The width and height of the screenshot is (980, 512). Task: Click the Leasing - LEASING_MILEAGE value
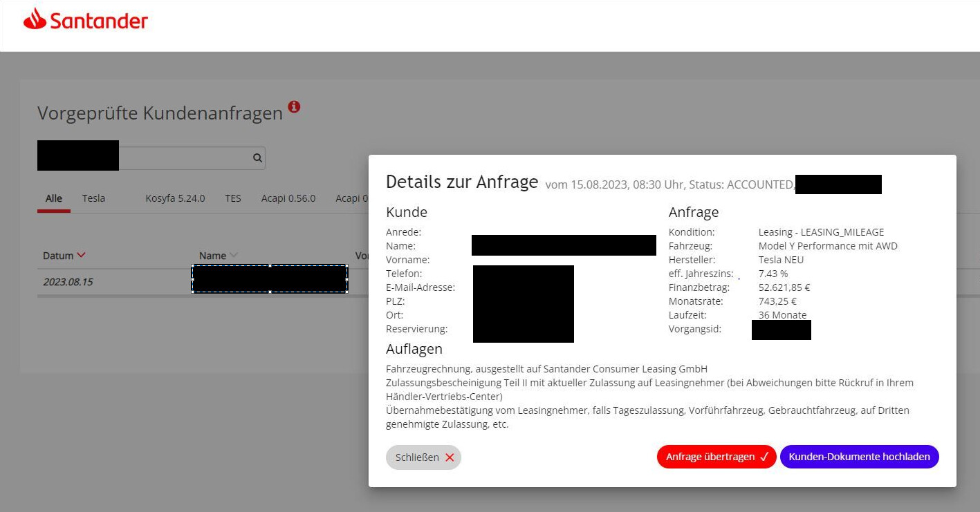[x=821, y=232]
